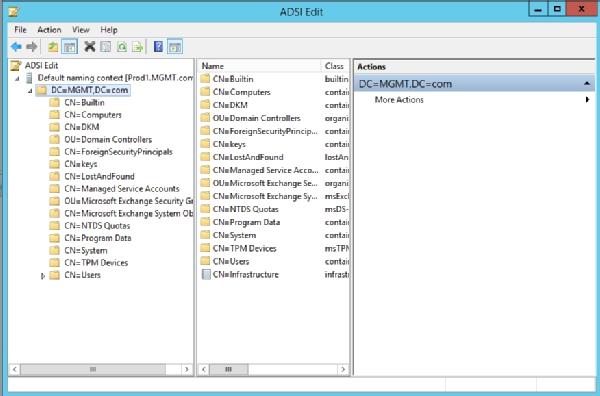Screen dimensions: 600x396
Task: Select CN=LostAndFound in the list pane
Action: point(248,157)
